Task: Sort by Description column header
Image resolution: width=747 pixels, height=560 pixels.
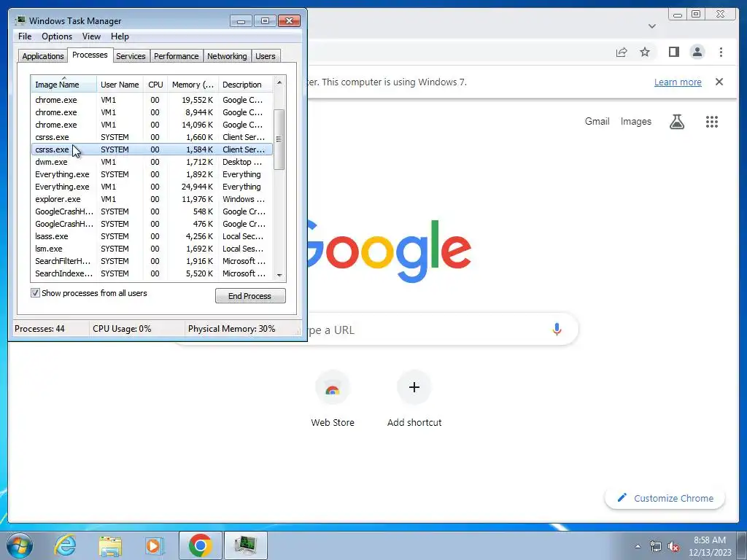Action: (245, 85)
